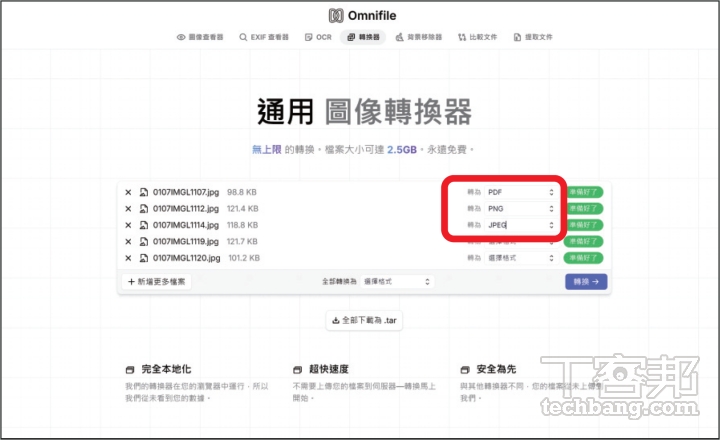Viewport: 720px width, 440px height.
Task: Click the 新增更多檔案 add more files button
Action: (157, 282)
